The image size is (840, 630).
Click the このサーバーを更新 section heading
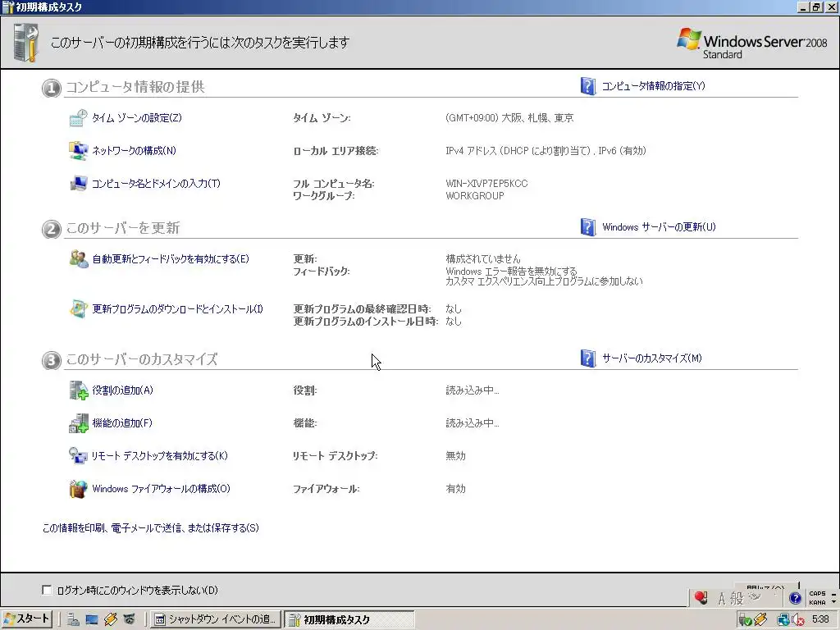click(x=123, y=228)
